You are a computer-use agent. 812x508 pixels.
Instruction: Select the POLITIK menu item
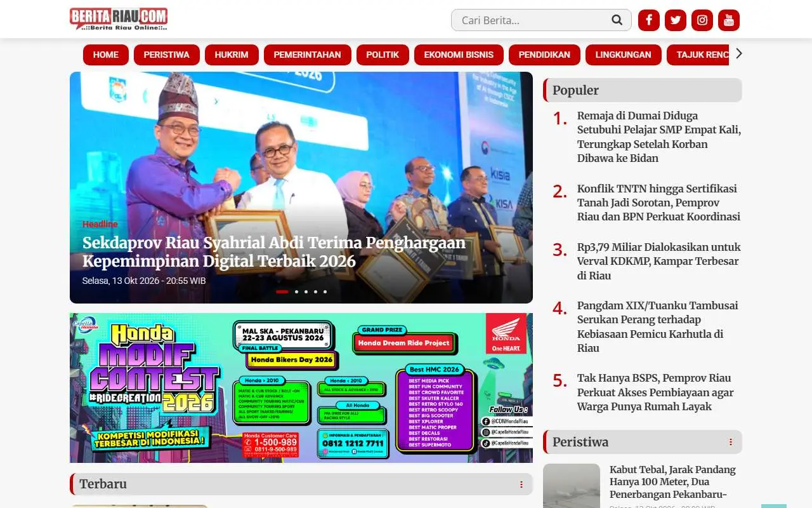point(383,55)
